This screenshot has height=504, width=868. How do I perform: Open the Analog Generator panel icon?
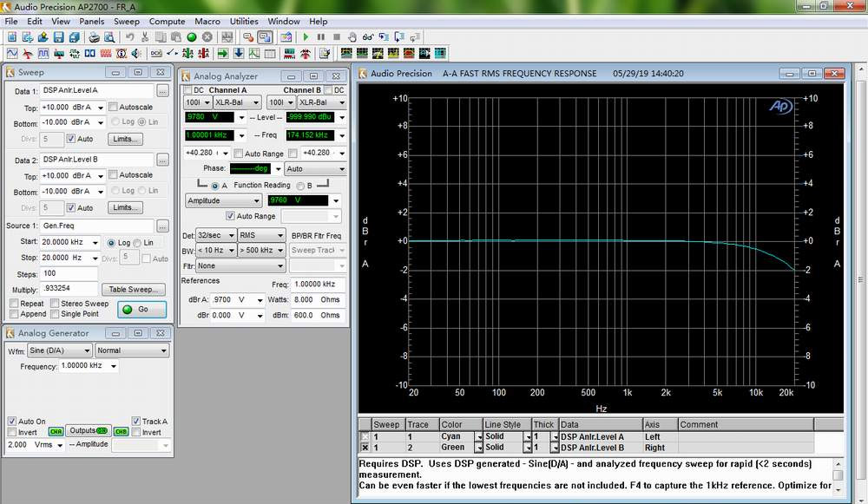click(x=12, y=53)
